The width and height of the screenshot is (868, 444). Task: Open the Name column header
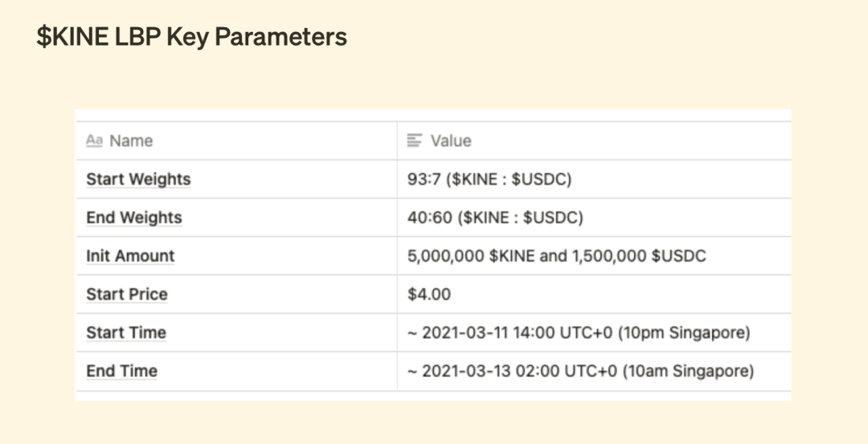(237, 141)
